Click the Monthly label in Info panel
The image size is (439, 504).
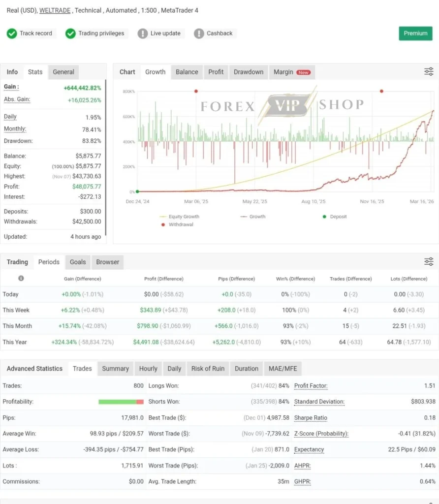(x=15, y=129)
